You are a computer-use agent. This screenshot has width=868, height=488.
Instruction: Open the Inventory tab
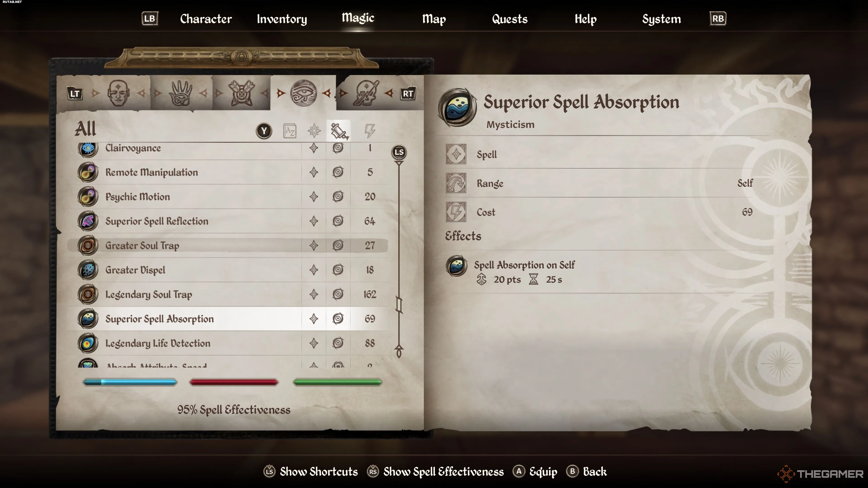coord(282,19)
